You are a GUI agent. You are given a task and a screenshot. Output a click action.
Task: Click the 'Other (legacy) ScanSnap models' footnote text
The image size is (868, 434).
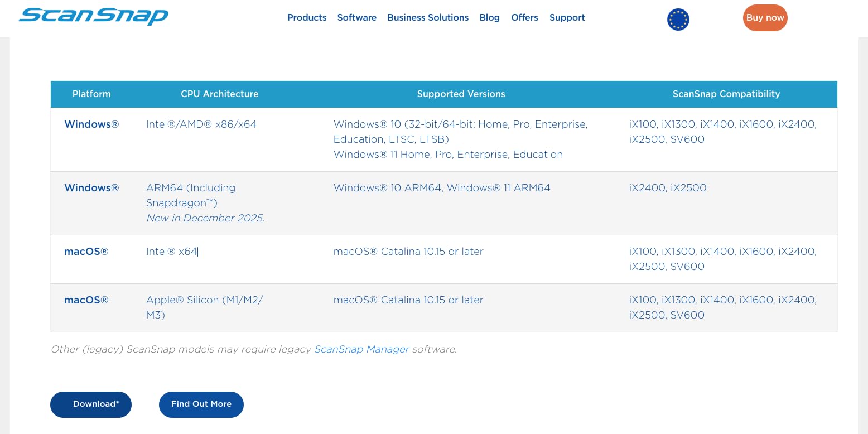tap(254, 349)
